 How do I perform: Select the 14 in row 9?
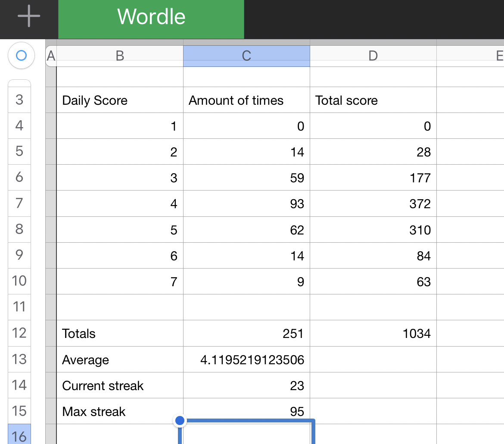point(246,256)
